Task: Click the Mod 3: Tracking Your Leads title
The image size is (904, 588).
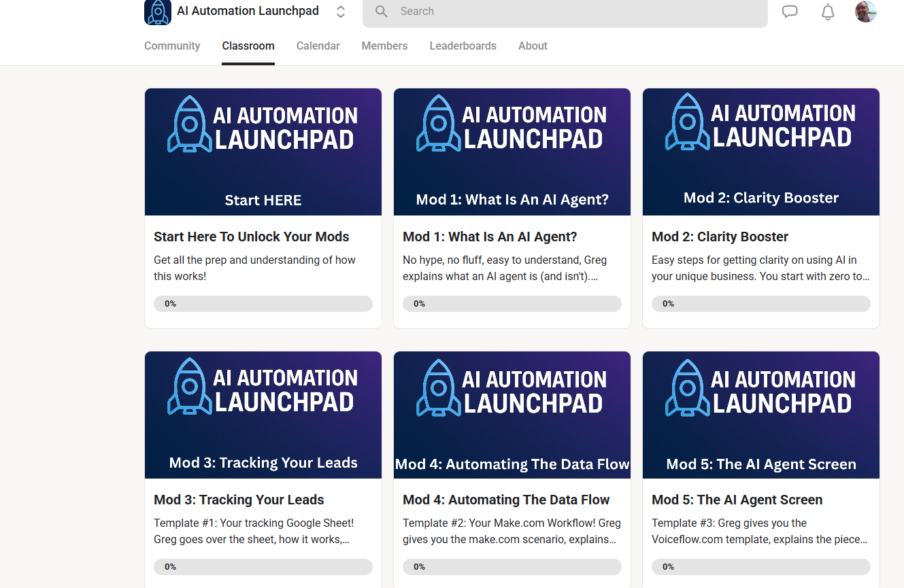Action: coord(239,500)
